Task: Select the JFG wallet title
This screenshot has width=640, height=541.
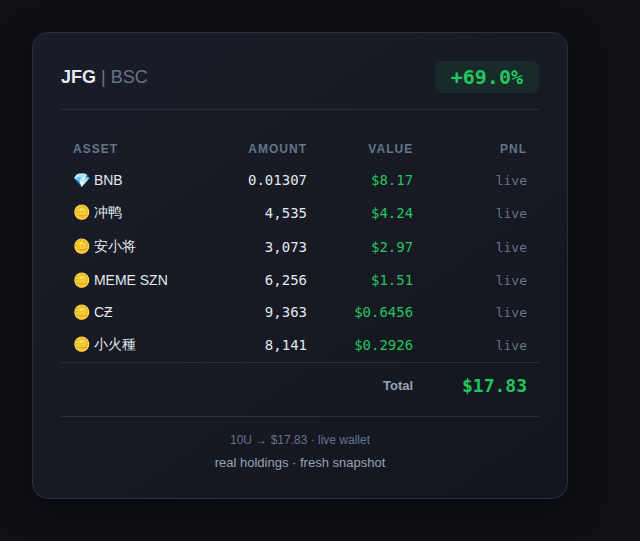Action: pyautogui.click(x=78, y=77)
